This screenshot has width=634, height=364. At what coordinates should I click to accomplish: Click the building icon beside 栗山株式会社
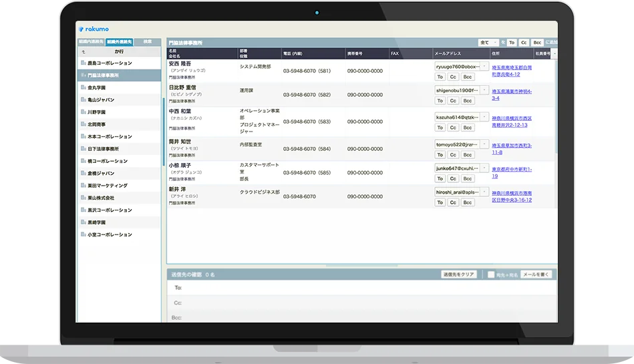83,198
